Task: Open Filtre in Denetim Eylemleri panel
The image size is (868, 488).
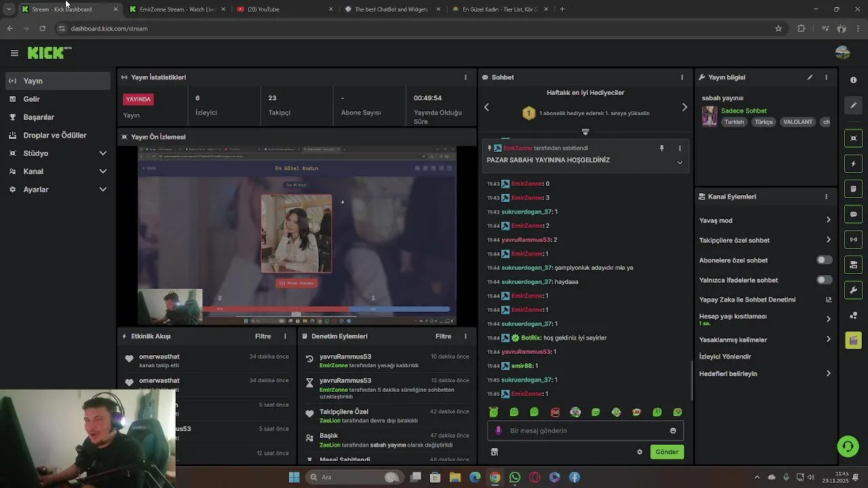Action: click(443, 336)
